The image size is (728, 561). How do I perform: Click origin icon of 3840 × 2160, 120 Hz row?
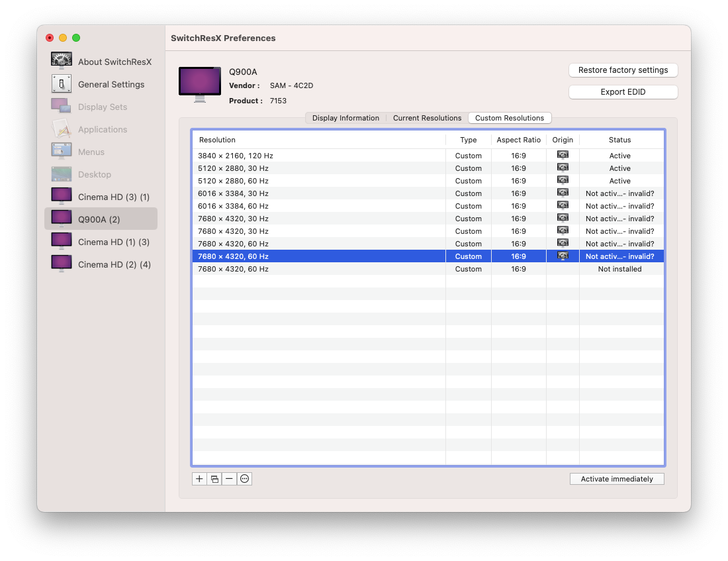(563, 155)
